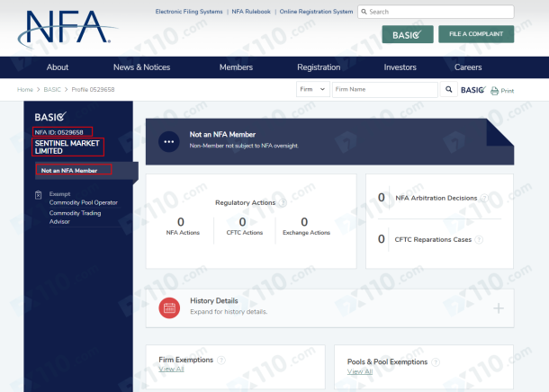
Task: Open the Careers menu
Action: [468, 67]
